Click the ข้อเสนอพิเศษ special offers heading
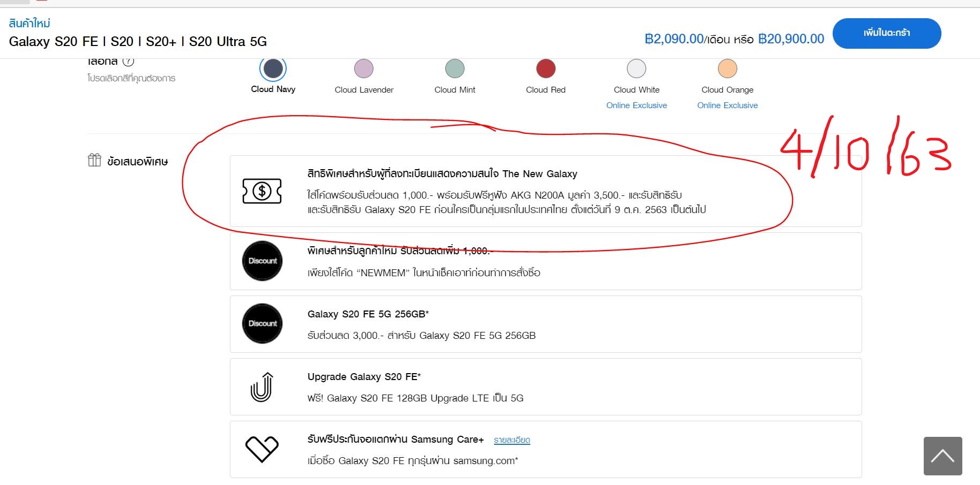 click(138, 161)
